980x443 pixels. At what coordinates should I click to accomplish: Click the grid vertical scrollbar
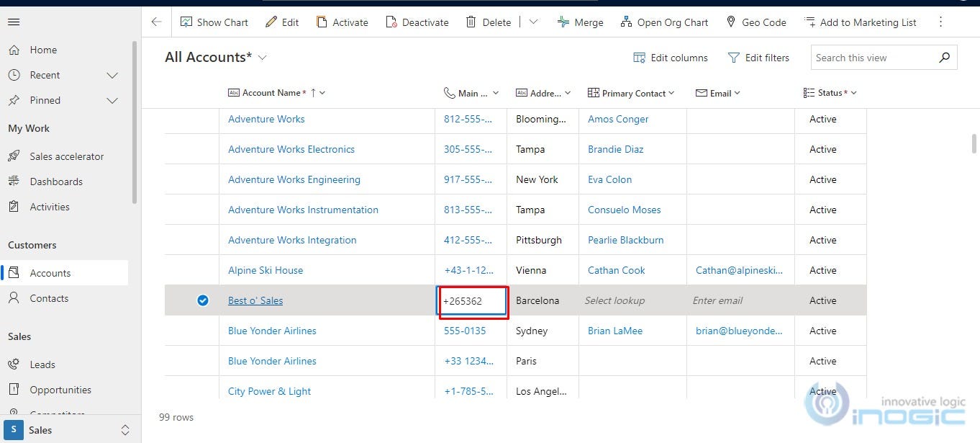click(974, 143)
